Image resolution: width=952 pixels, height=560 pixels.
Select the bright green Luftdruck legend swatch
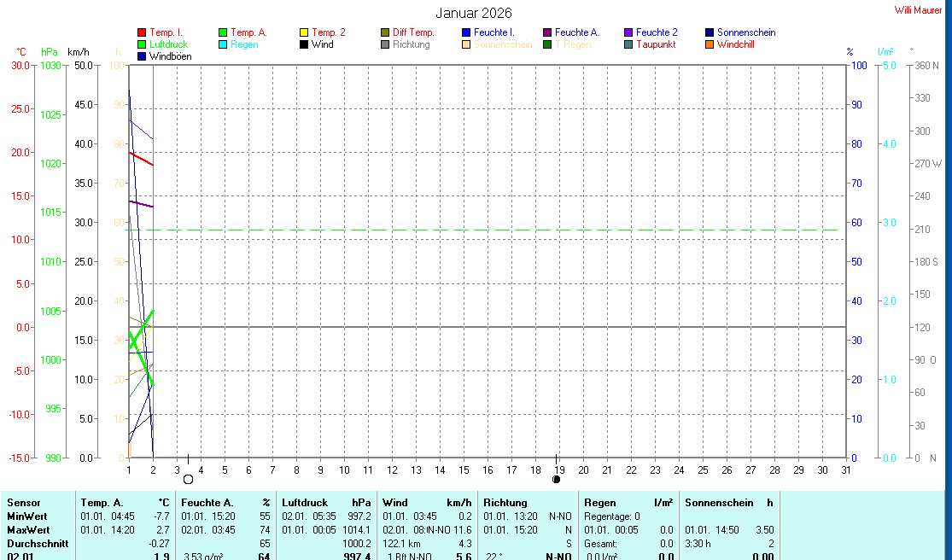tap(142, 44)
